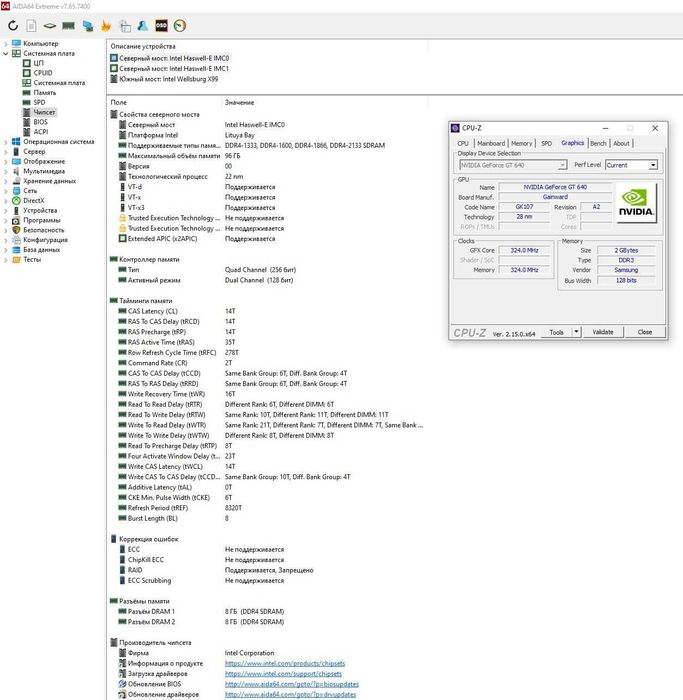Viewport: 683px width, 700px height.
Task: Start the flame stability test icon
Action: pos(106,26)
